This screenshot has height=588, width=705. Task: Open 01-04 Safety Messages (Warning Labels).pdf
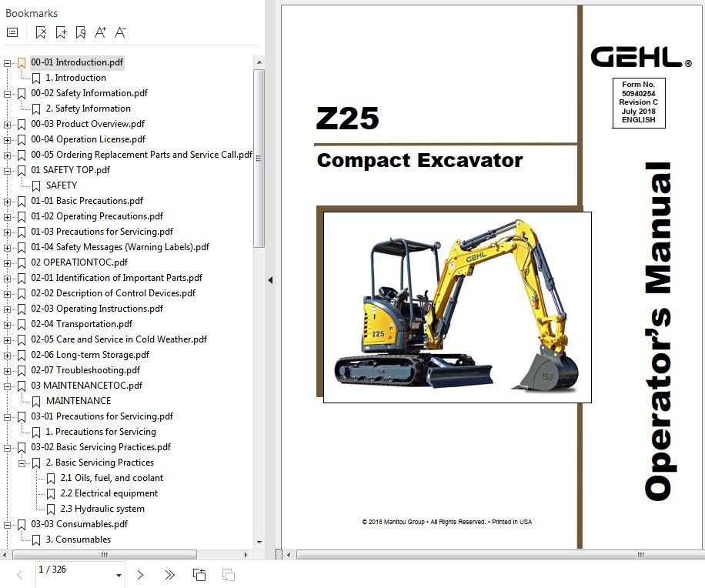coord(119,247)
